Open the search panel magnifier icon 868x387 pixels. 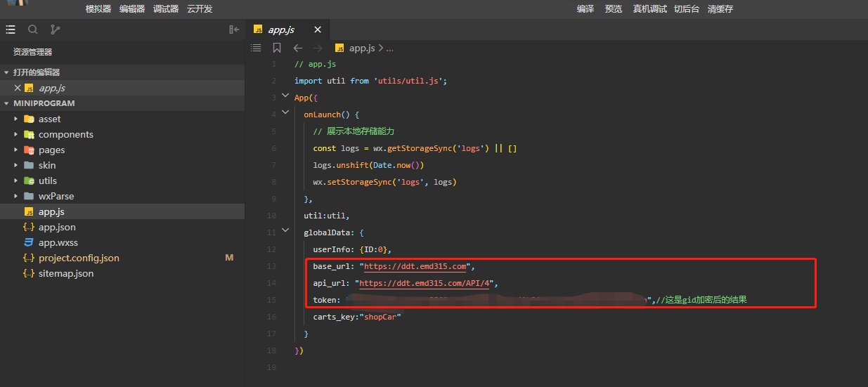pos(33,29)
